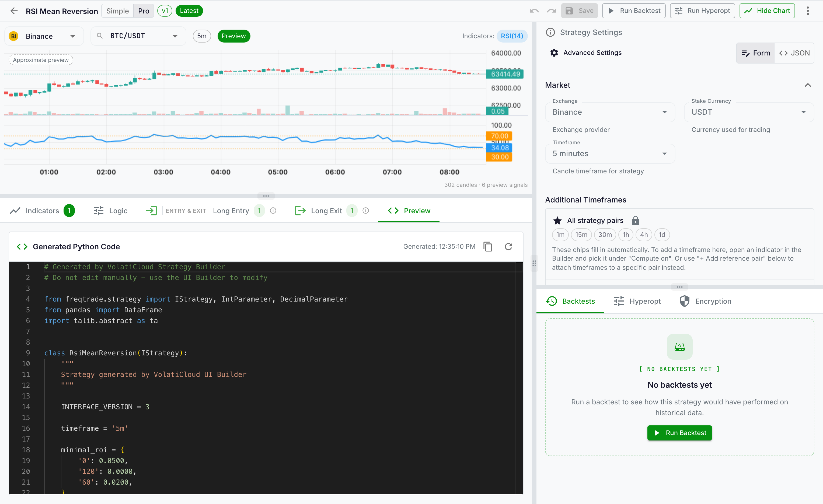Click the undo arrow icon

pos(534,11)
